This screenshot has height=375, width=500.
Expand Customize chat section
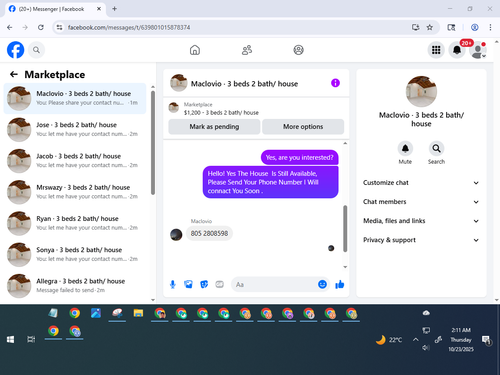421,183
